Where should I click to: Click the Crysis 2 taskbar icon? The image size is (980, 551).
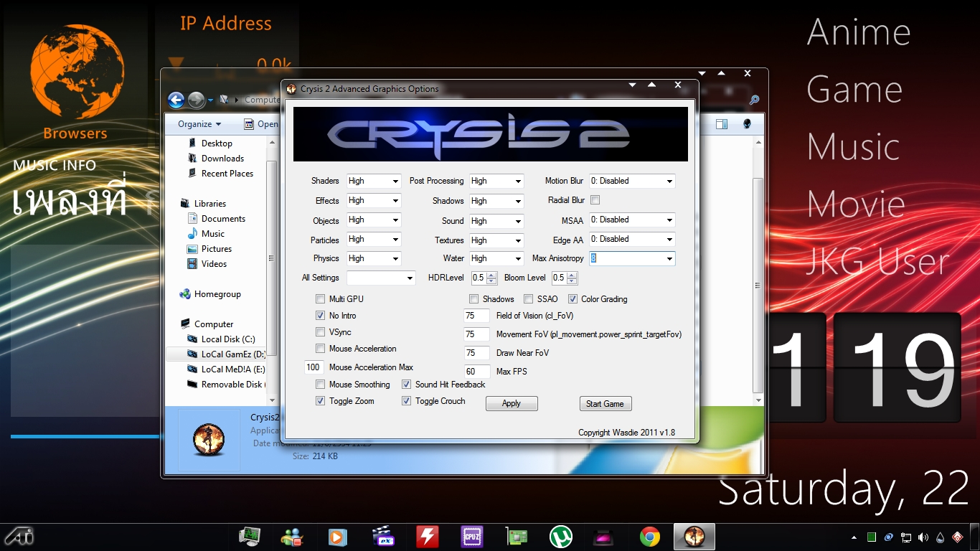(x=694, y=537)
